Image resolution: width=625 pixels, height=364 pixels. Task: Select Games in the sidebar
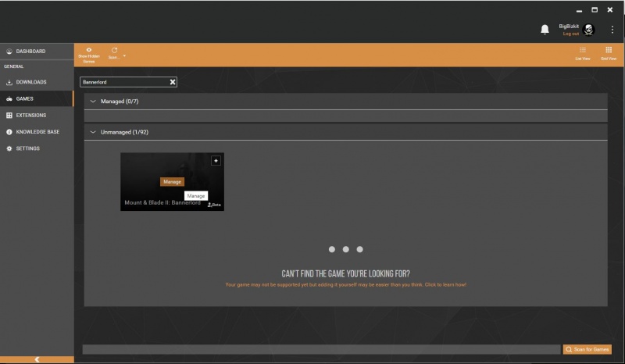[37, 98]
